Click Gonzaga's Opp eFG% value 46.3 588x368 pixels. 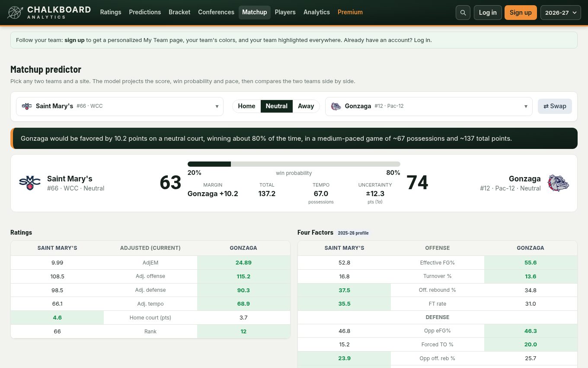coord(530,331)
